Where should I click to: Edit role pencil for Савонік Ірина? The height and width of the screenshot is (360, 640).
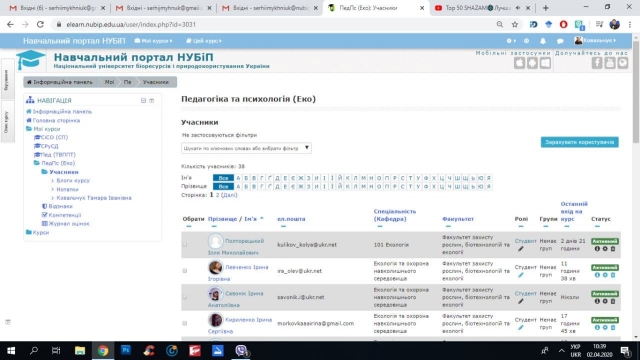[521, 301]
